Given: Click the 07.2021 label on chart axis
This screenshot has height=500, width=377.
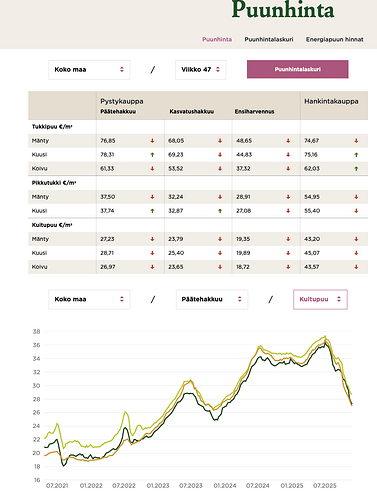Looking at the screenshot, I should 57,486.
